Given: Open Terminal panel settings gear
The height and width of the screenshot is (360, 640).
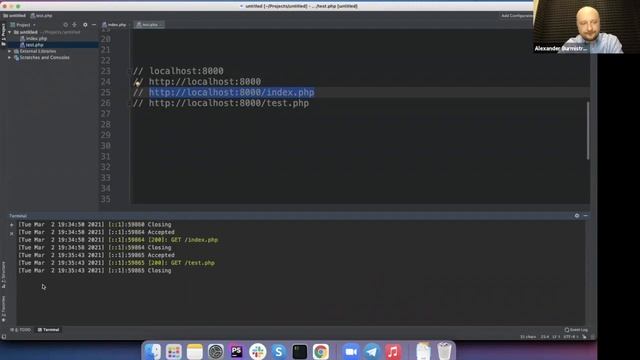Looking at the screenshot, I should 577,216.
